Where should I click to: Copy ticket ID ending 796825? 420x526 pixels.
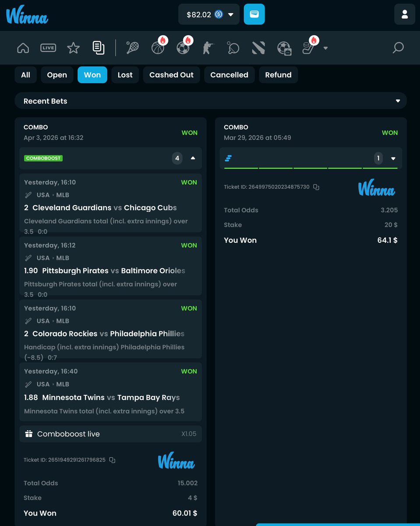point(112,460)
